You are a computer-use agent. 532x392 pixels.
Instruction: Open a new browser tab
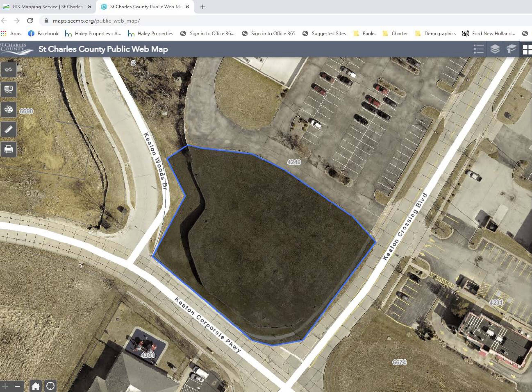[203, 7]
